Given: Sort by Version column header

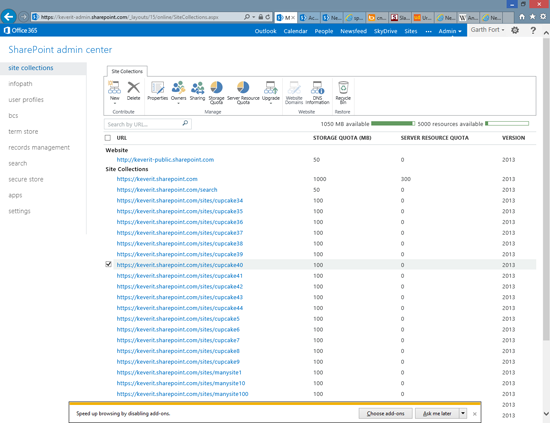Looking at the screenshot, I should click(x=513, y=138).
